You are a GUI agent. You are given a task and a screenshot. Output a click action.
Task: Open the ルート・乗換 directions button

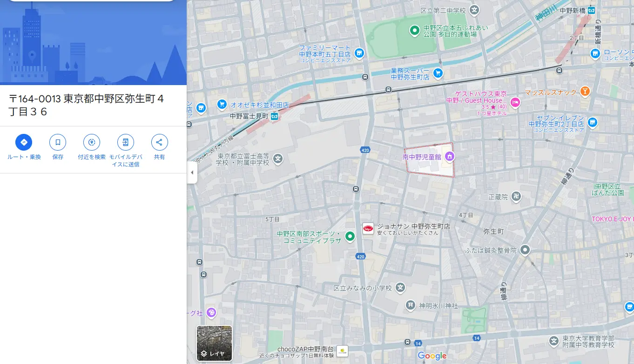click(x=24, y=142)
